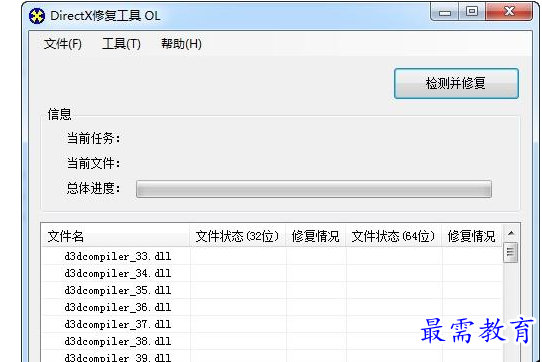
Task: Select row d3dcompiler_33.dll
Action: click(x=272, y=256)
